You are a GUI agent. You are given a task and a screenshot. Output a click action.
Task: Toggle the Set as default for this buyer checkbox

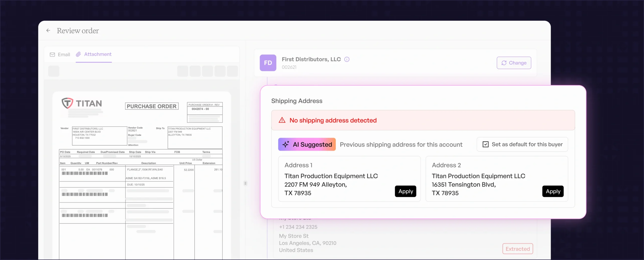(x=486, y=144)
